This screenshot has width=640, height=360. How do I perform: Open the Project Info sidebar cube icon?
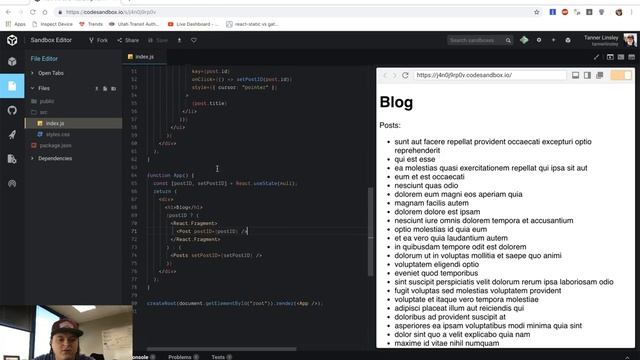(x=12, y=62)
